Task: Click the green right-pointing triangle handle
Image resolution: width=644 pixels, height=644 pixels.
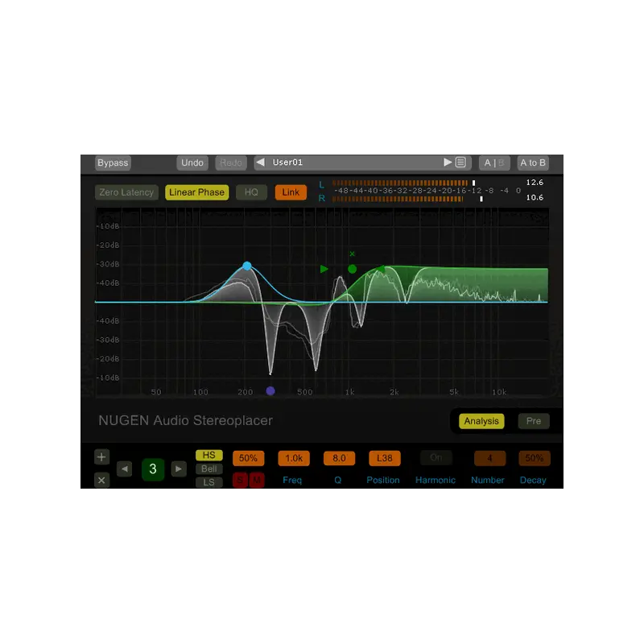Action: (324, 269)
